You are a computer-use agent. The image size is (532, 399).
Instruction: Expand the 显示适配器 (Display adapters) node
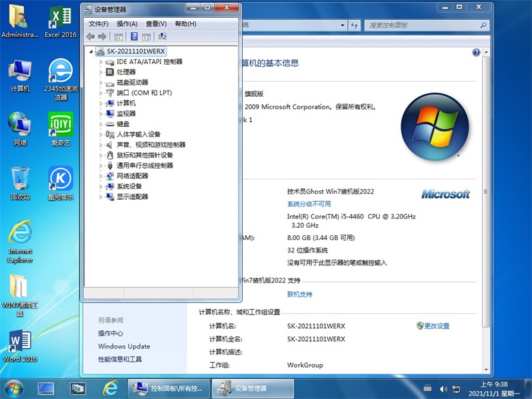pyautogui.click(x=102, y=197)
